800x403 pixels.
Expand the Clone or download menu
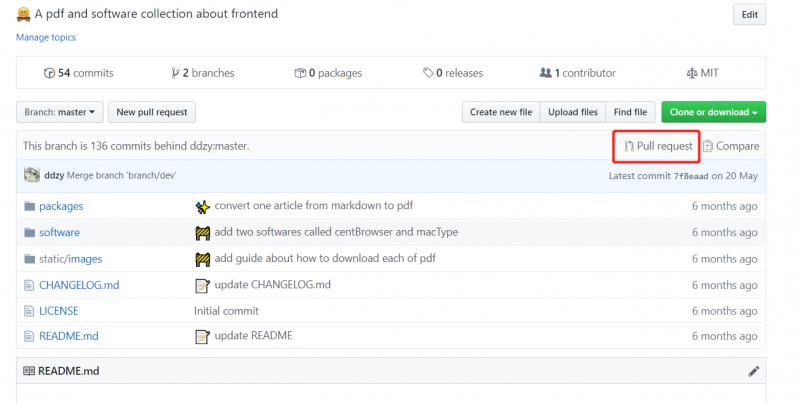tap(713, 113)
